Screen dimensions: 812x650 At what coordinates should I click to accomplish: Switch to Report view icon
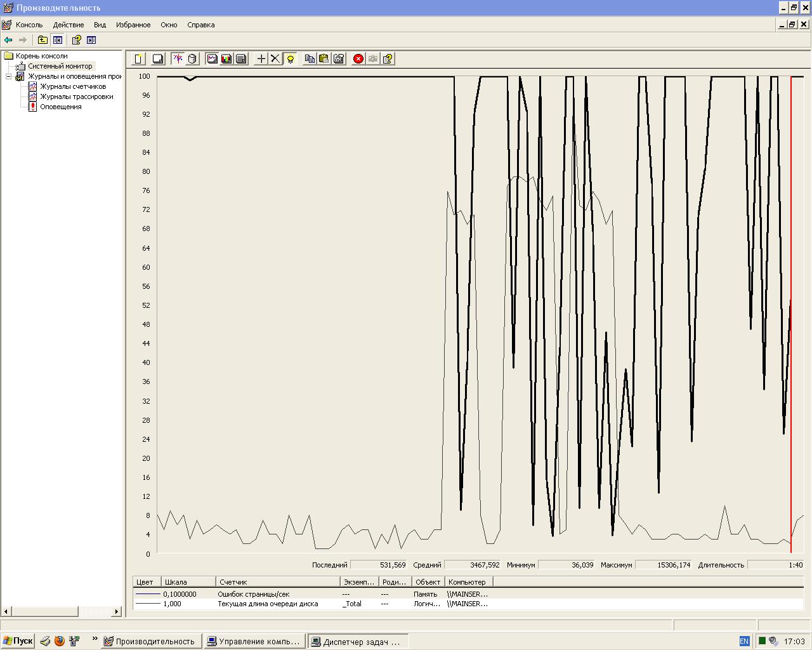[x=241, y=59]
